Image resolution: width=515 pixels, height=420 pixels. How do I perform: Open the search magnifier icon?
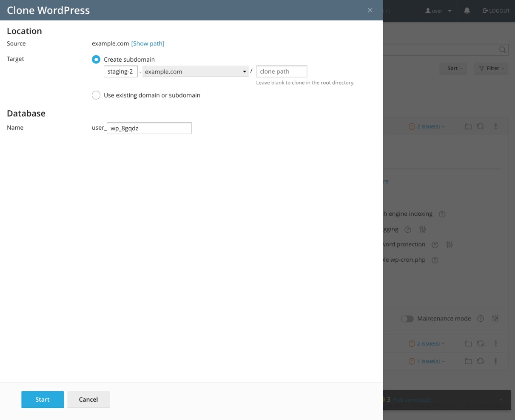tap(503, 50)
